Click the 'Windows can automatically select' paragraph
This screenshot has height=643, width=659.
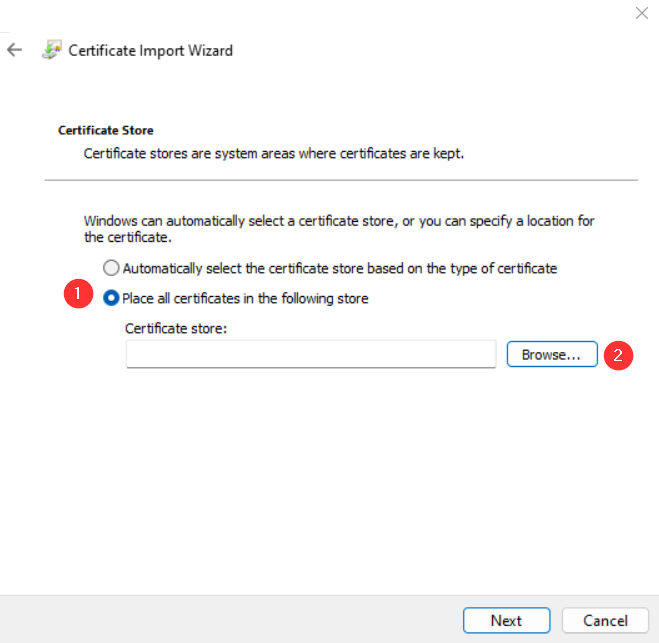tap(339, 229)
